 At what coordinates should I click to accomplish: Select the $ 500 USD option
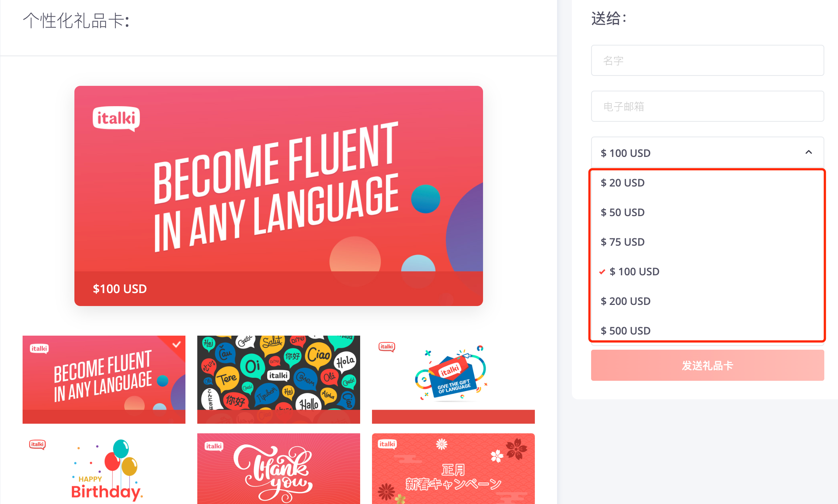(x=626, y=330)
